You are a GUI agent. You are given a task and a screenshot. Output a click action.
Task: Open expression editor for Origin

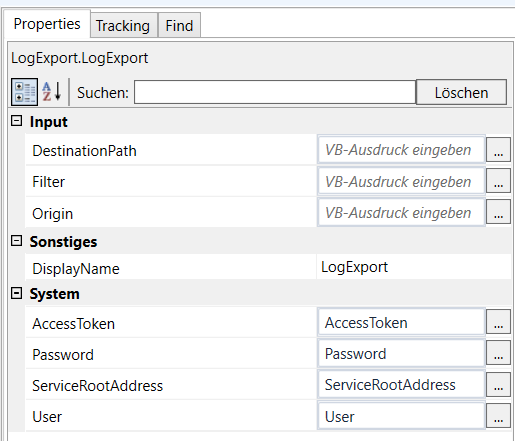click(x=498, y=212)
